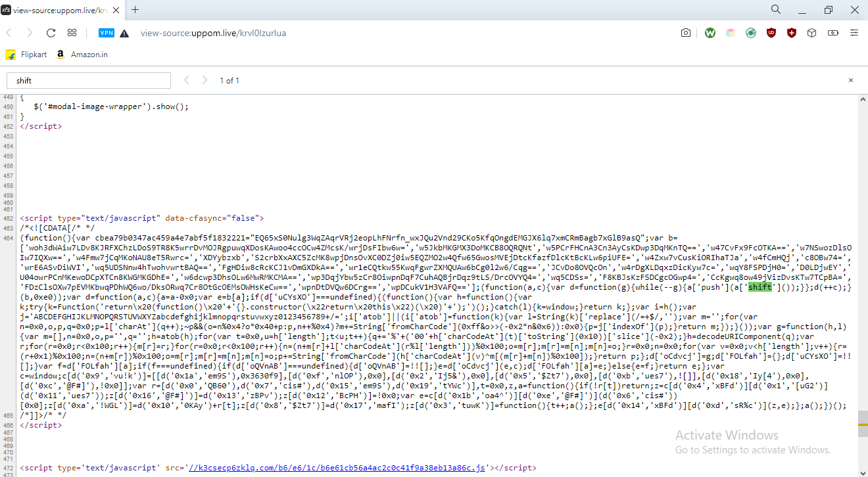Open the green circular extension icon

tap(750, 33)
